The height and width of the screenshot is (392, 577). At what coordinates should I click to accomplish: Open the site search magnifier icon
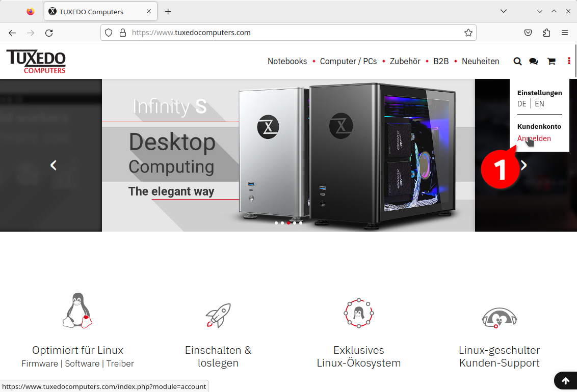(x=517, y=62)
